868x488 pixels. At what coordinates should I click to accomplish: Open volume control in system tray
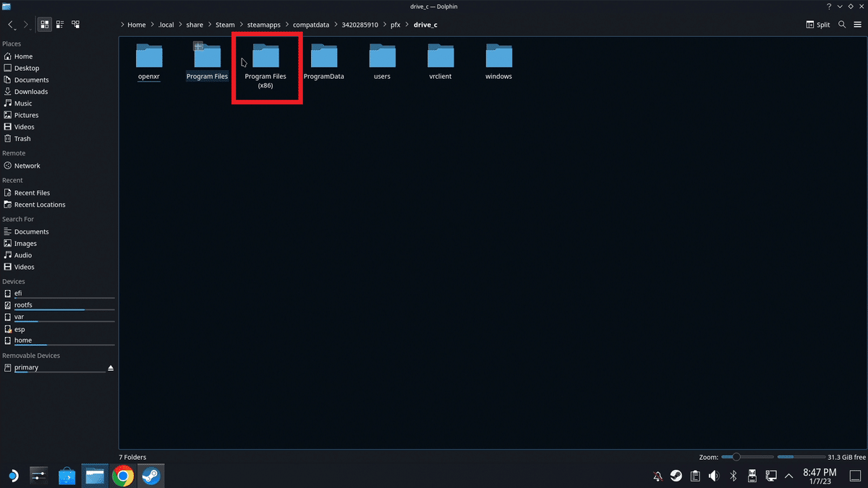[714, 476]
